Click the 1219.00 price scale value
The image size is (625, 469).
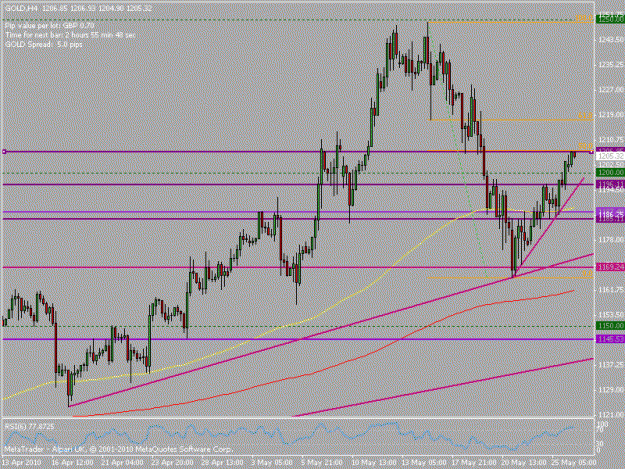(x=611, y=114)
